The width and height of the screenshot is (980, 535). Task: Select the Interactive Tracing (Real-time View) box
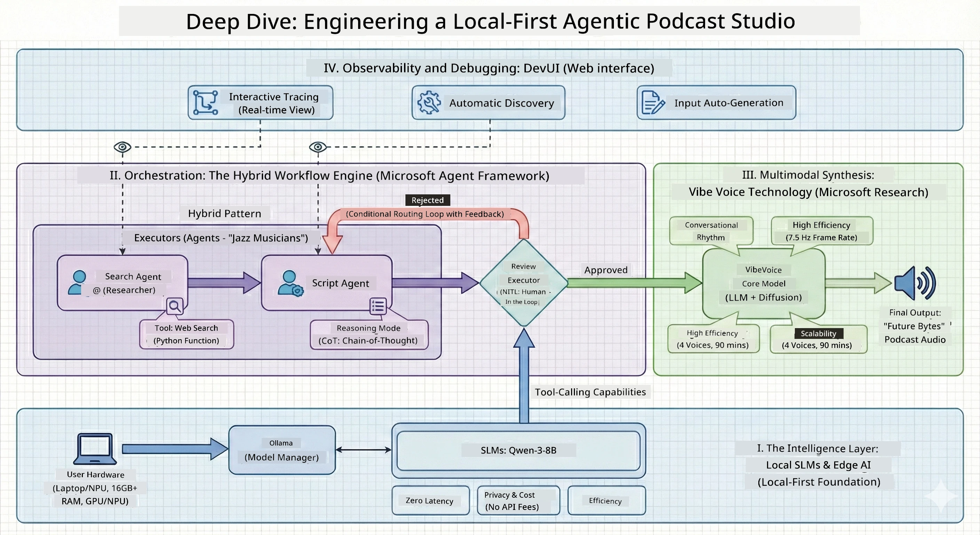point(261,103)
